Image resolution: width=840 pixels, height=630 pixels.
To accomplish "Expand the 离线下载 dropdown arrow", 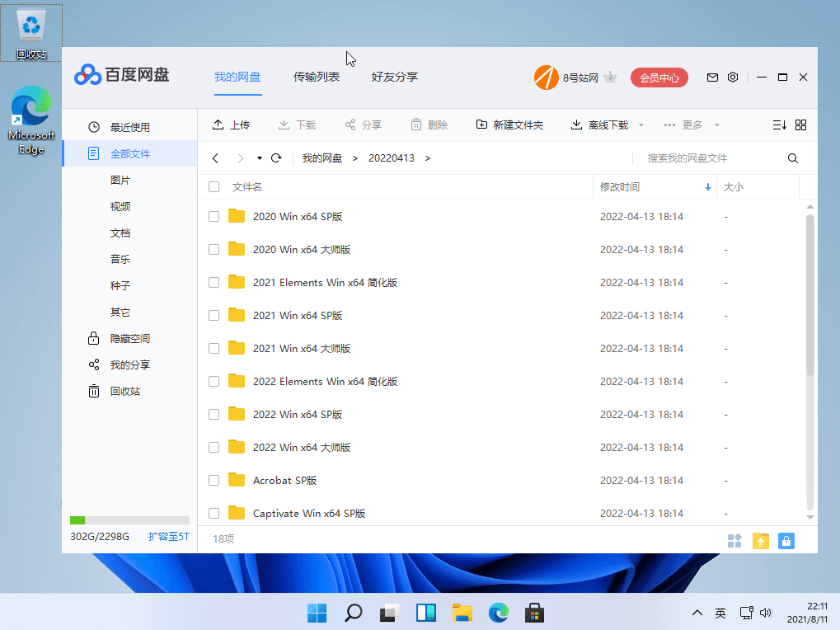I will tap(641, 125).
